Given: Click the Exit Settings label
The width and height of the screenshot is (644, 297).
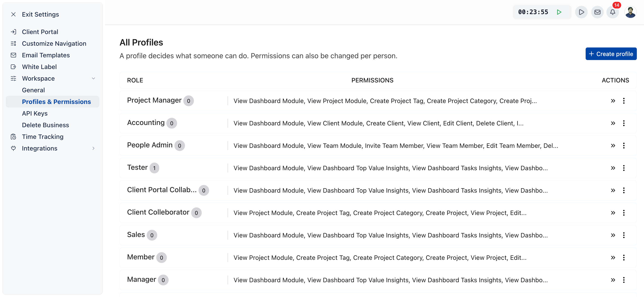Looking at the screenshot, I should click(40, 15).
